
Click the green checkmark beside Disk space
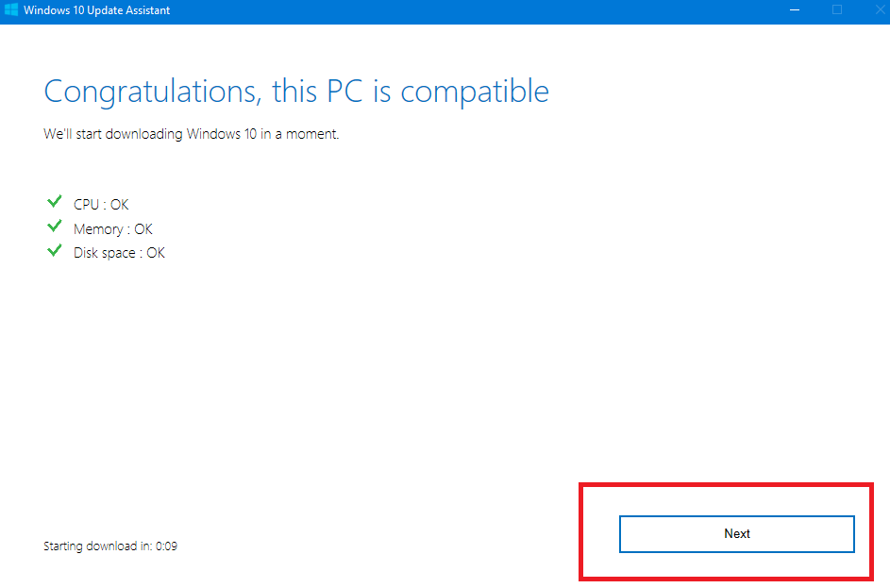(55, 250)
